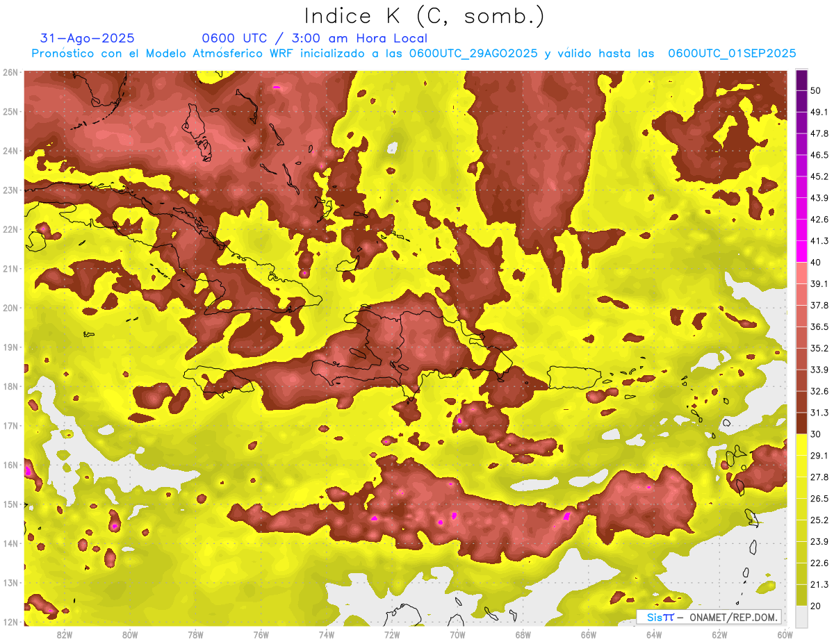Click the 64W longitude label
Image resolution: width=834 pixels, height=644 pixels.
click(x=654, y=634)
